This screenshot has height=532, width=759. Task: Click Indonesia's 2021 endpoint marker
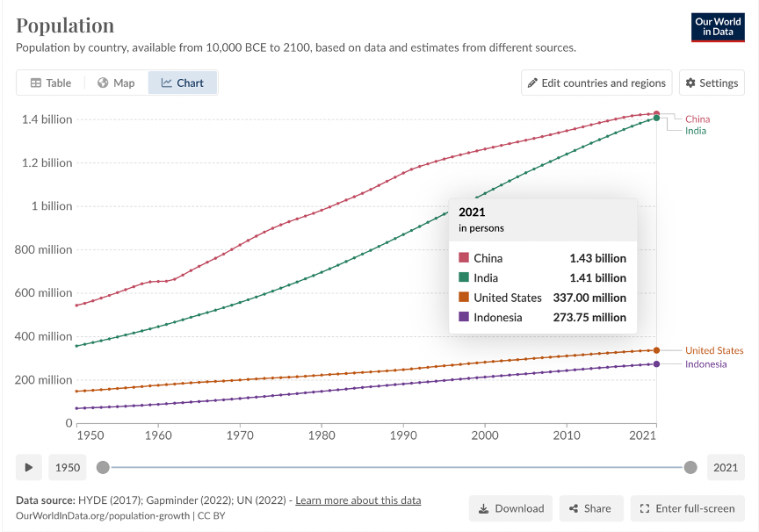pyautogui.click(x=656, y=363)
